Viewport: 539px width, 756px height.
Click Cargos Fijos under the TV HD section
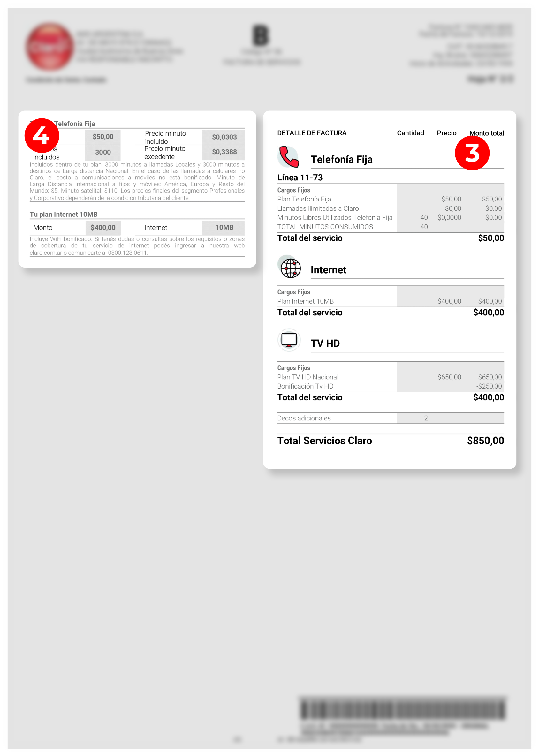coord(294,368)
